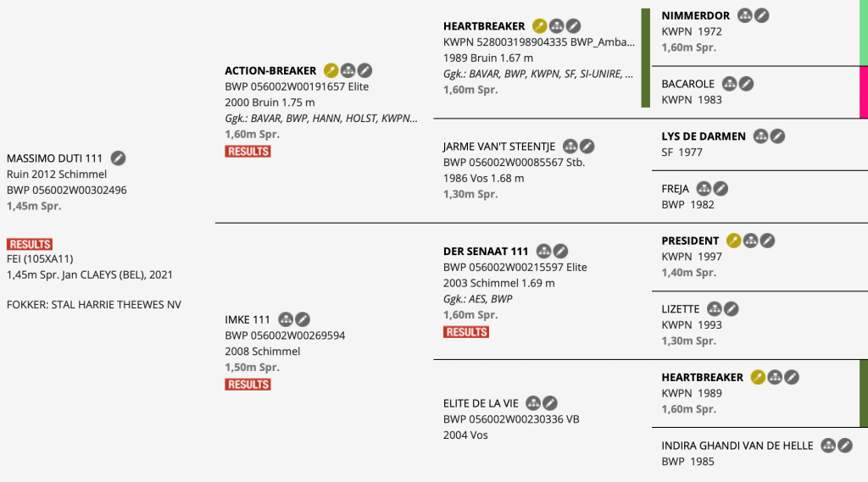The image size is (868, 482).
Task: Click the pedigree tree icon next to Nimmerdor
Action: click(745, 15)
